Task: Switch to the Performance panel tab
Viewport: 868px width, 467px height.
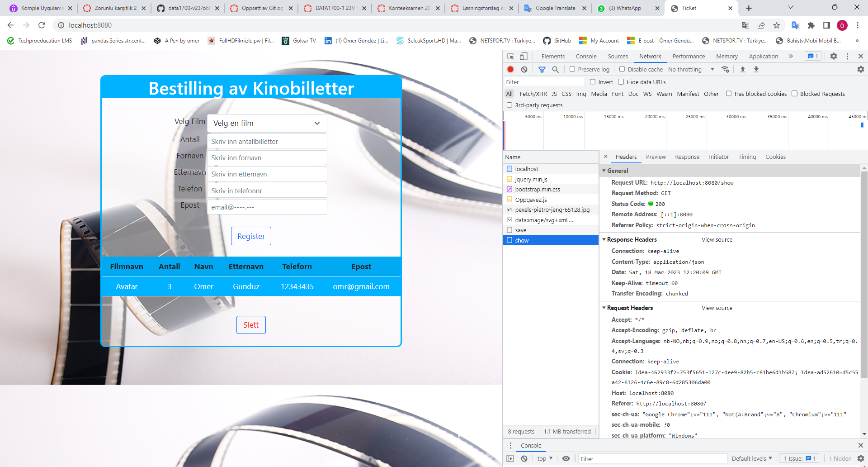Action: click(689, 56)
